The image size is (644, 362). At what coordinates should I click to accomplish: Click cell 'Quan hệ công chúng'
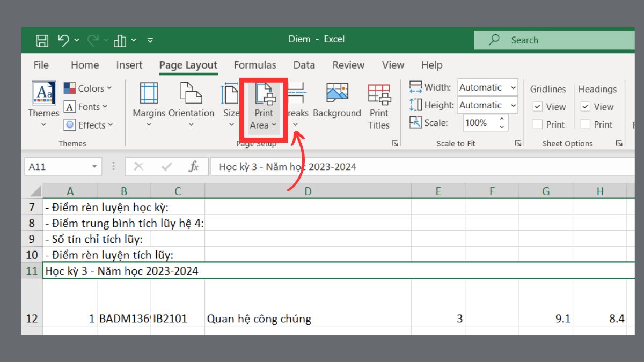(308, 302)
